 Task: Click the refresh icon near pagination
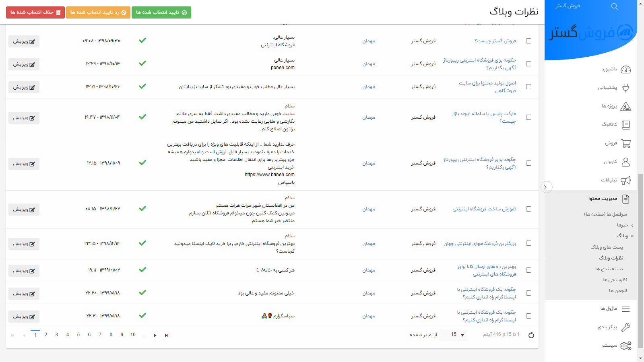tap(532, 335)
